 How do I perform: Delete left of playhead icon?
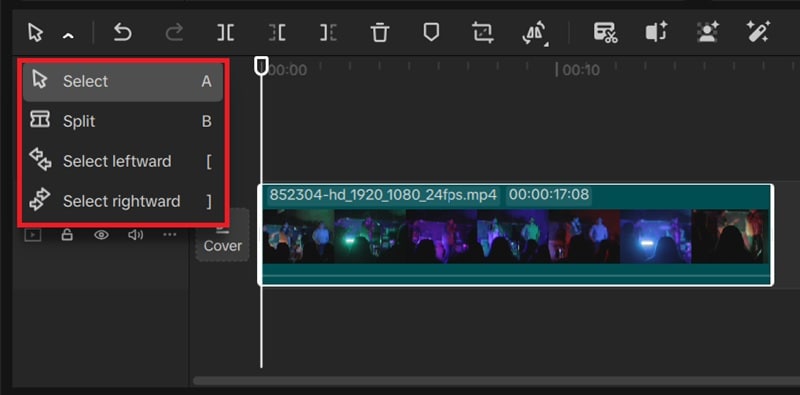coord(277,33)
